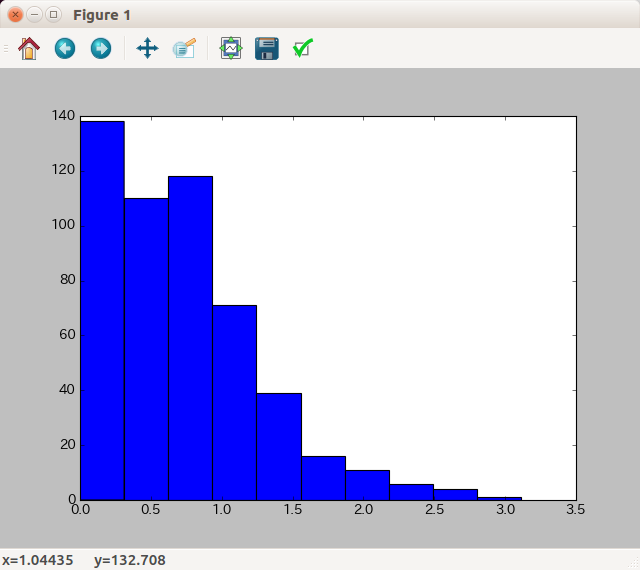640x570 pixels.
Task: Click the second histogram bar reaching about 110
Action: click(x=146, y=350)
